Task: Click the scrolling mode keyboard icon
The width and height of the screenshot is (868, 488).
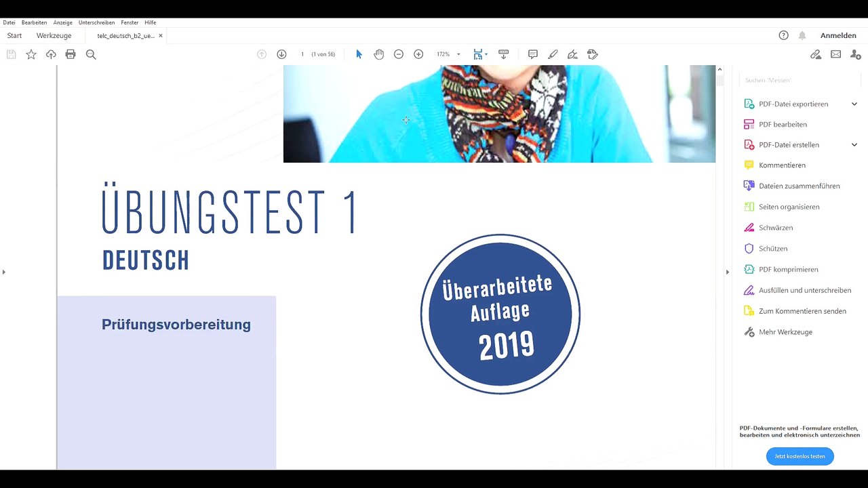Action: 503,54
